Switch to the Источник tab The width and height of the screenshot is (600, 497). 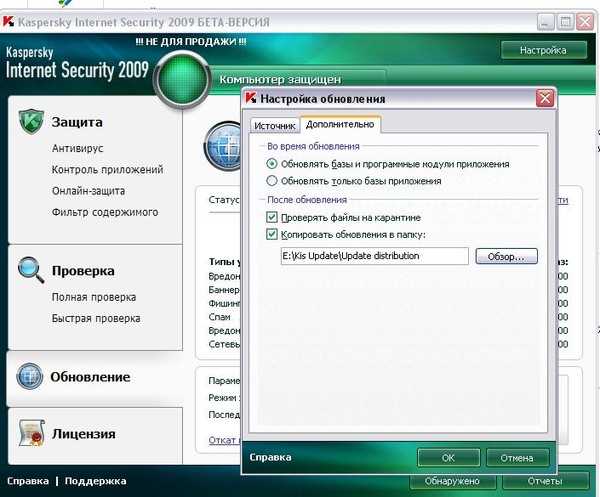[x=274, y=125]
